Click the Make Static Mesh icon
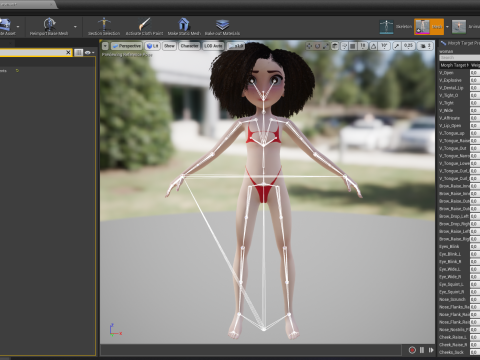Viewport: 480px width, 360px height. pyautogui.click(x=184, y=24)
